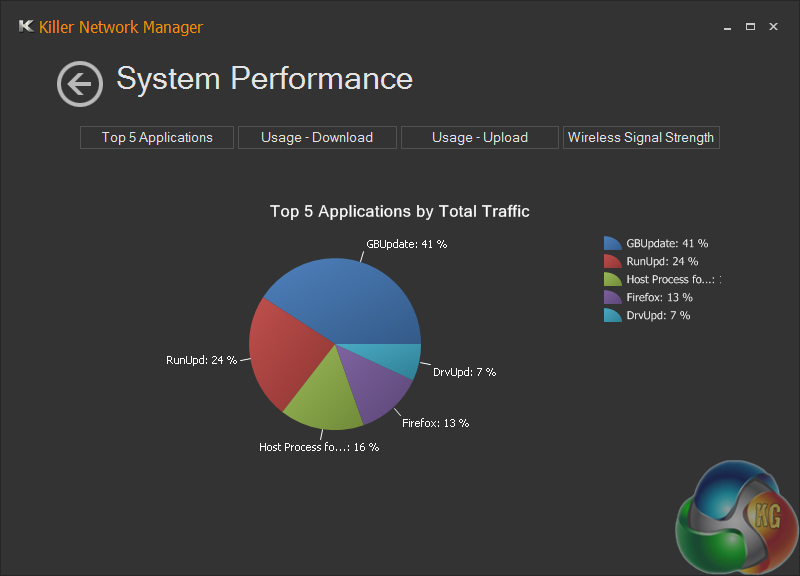Close the Killer Network Manager window

coord(773,27)
